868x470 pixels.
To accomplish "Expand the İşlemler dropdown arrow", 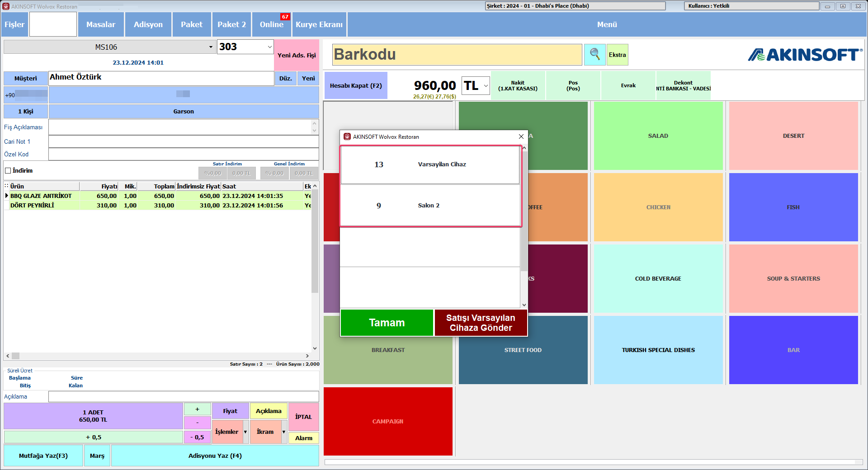I will tap(245, 432).
